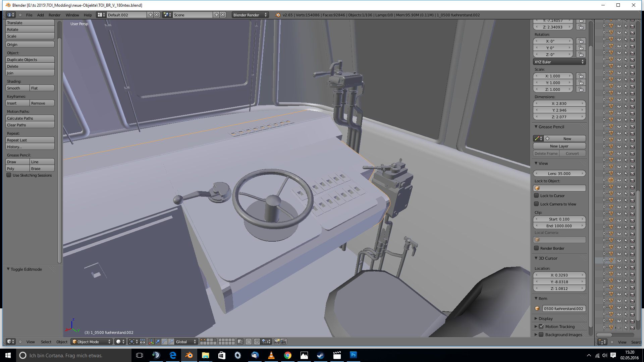Click the Duplicate Objects button

point(30,60)
